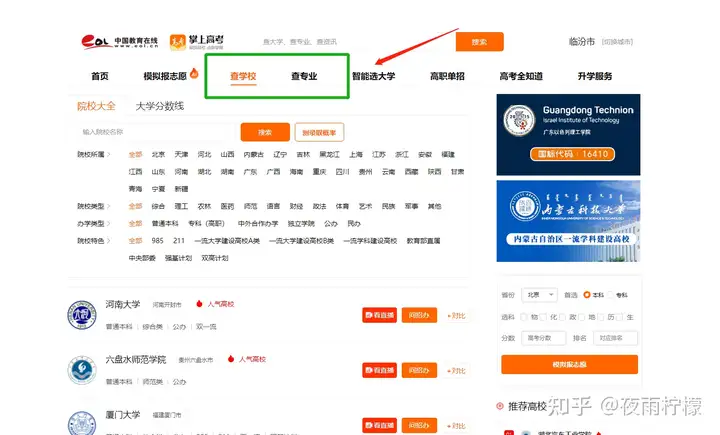Filter by 师范 in 院校类型
This screenshot has height=435, width=720.
click(250, 206)
